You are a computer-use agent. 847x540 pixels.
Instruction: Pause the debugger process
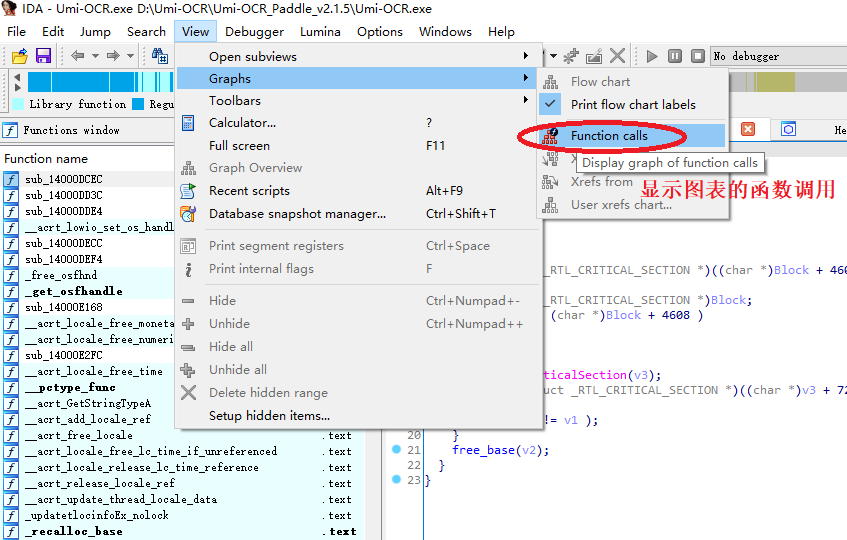[x=675, y=56]
